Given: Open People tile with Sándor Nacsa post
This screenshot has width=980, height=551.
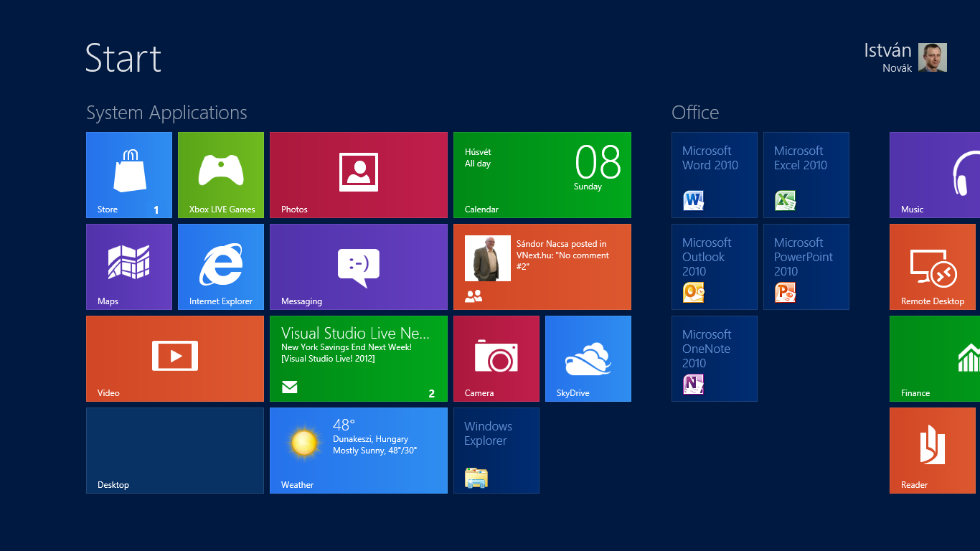Looking at the screenshot, I should [542, 267].
